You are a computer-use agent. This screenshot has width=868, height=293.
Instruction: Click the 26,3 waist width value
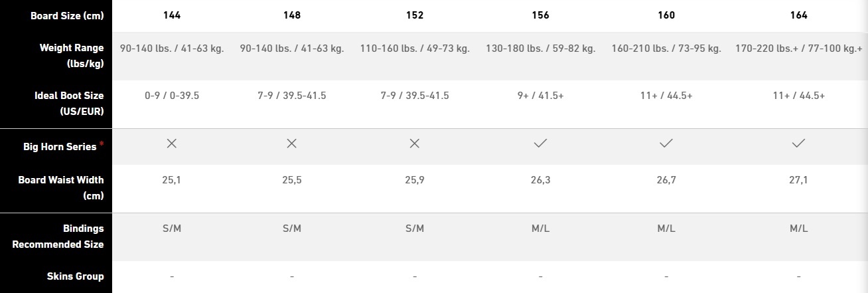[x=540, y=180]
